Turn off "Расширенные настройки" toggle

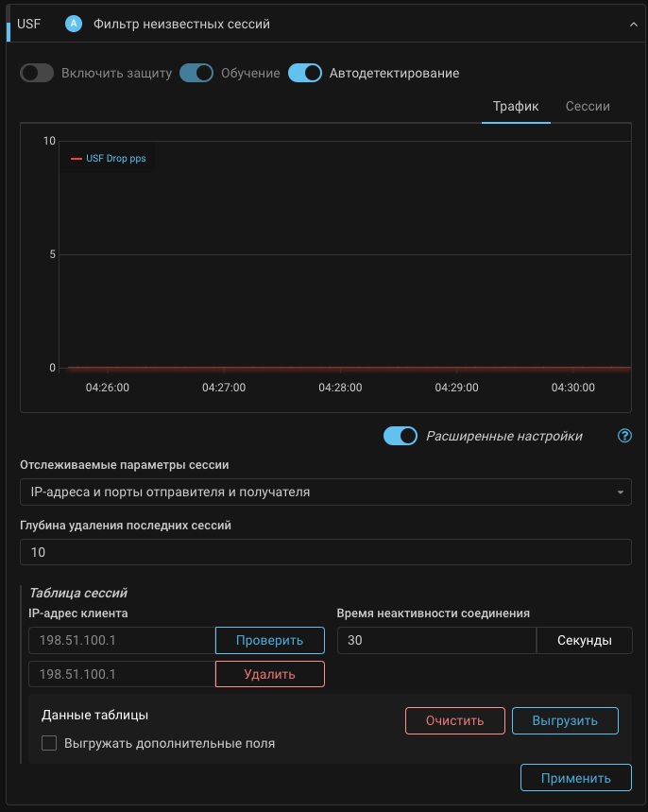pyautogui.click(x=401, y=436)
